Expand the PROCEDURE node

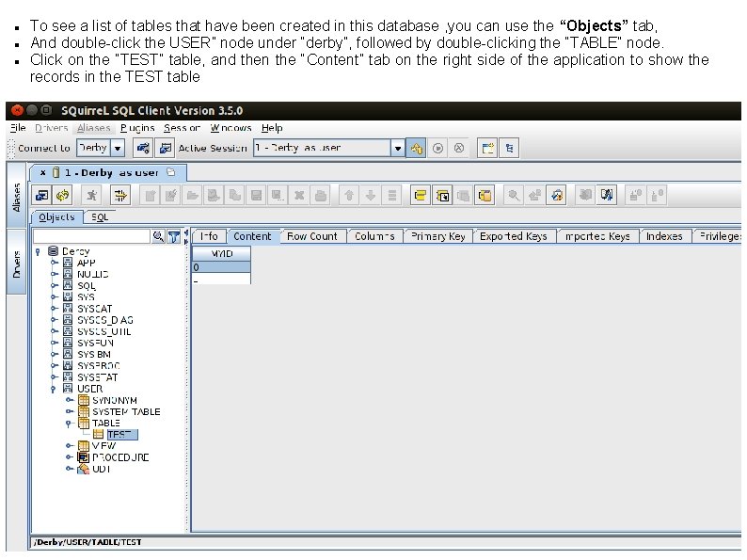pyautogui.click(x=70, y=457)
